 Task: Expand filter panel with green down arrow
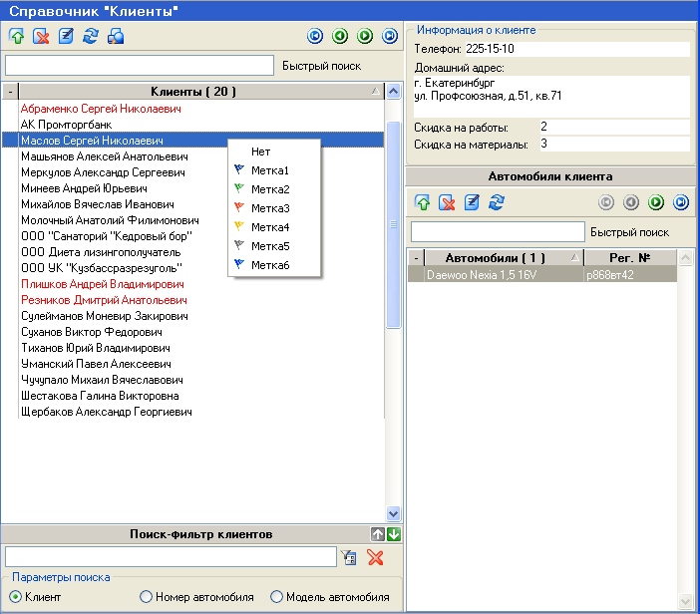point(394,534)
